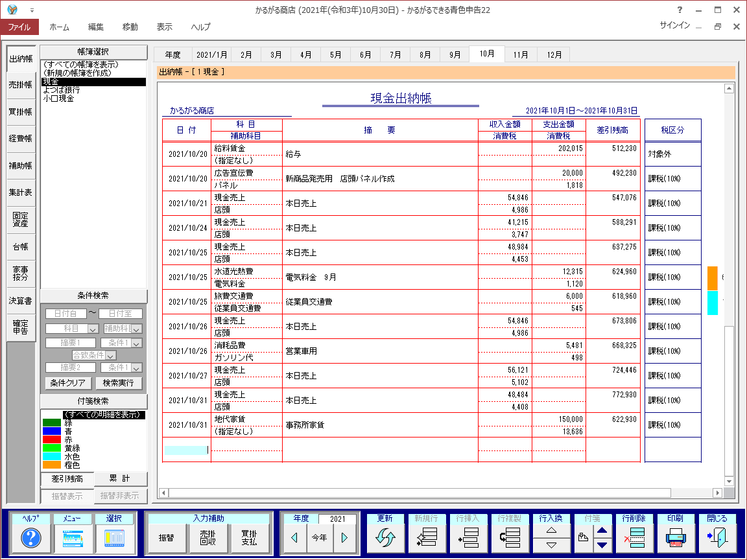Go to previous fiscal year arrow
Image resolution: width=747 pixels, height=560 pixels.
coord(294,538)
